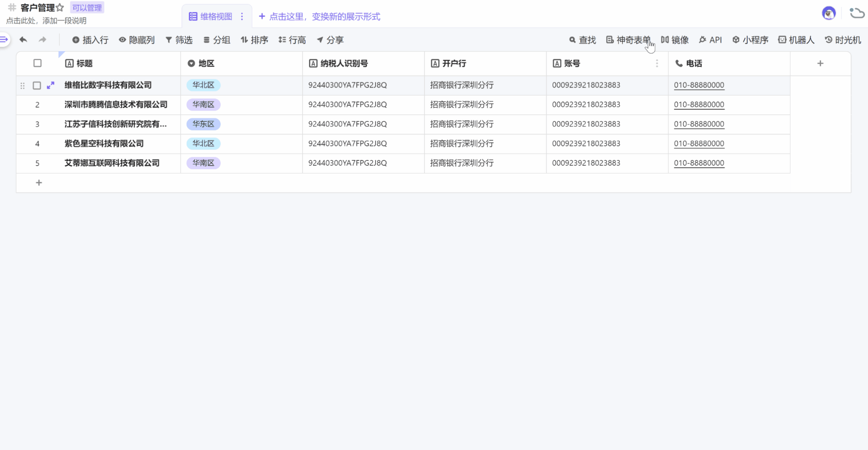The width and height of the screenshot is (868, 450).
Task: Click the first row phone number link
Action: click(699, 85)
